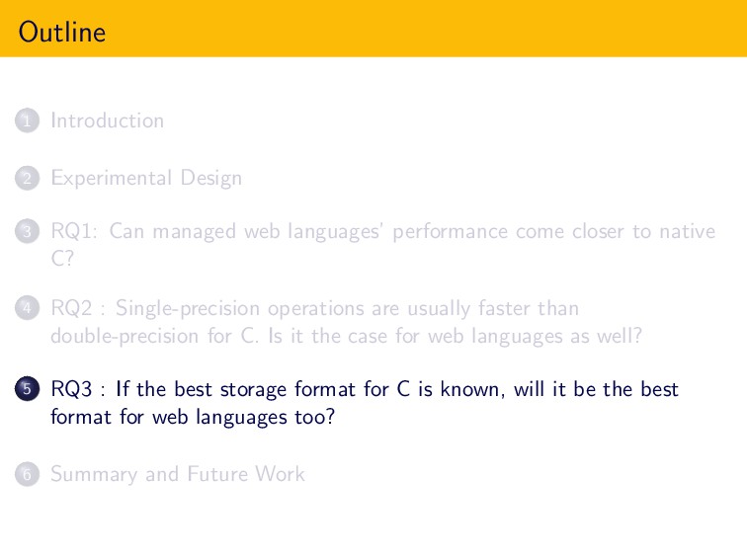Viewport: 747px width, 560px height.
Task: Go to RQ3 best storage format entry
Action: pyautogui.click(x=365, y=403)
